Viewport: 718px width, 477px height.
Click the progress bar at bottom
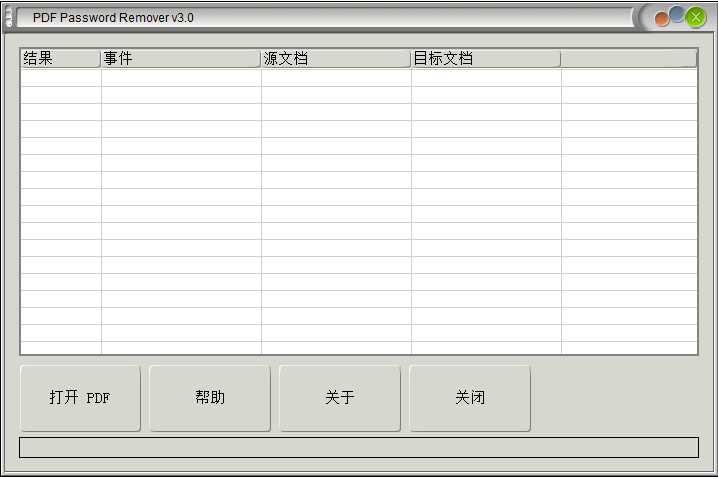tap(359, 447)
